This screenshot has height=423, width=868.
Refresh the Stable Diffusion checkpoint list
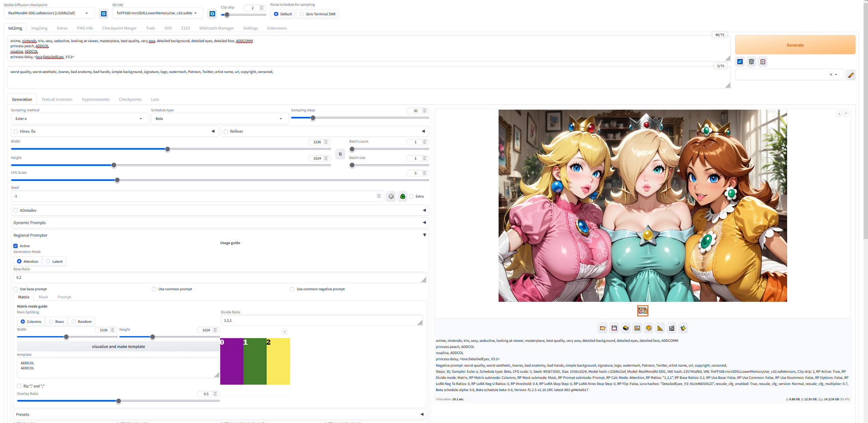coord(104,14)
